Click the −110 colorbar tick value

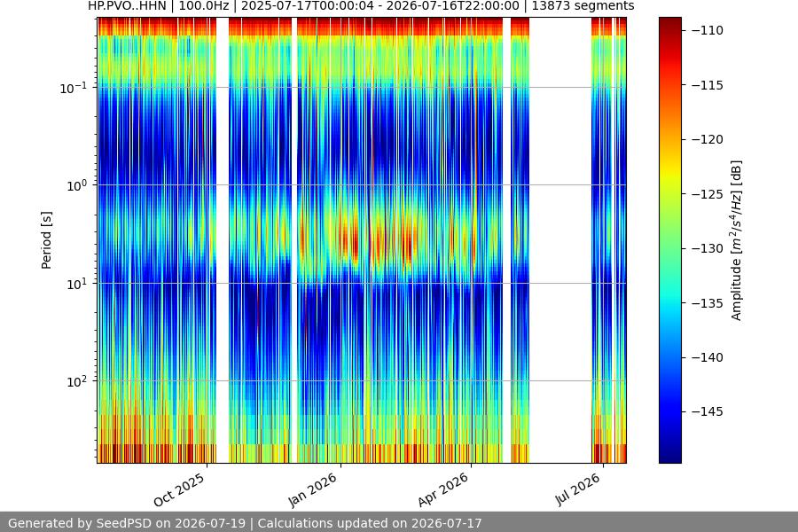pos(708,30)
